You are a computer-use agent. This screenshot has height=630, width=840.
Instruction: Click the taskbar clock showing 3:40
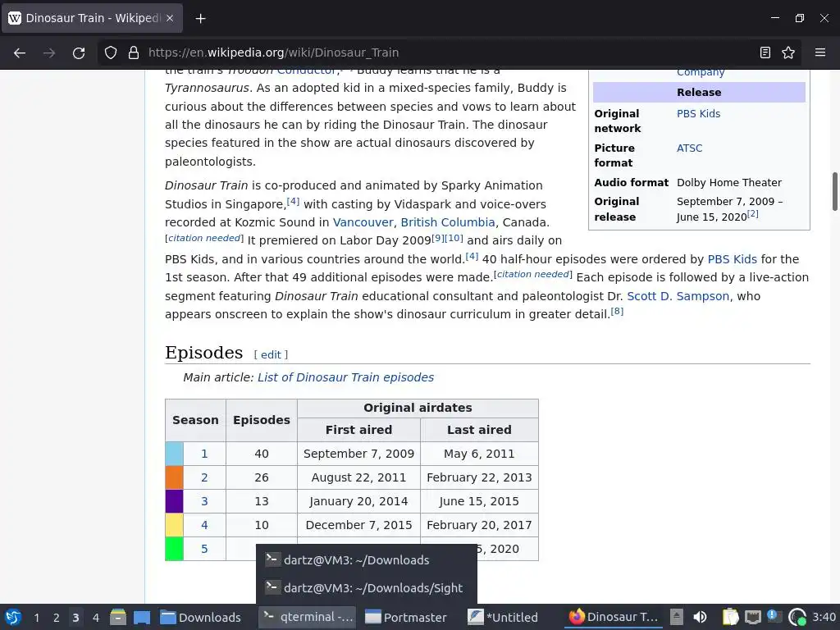pos(824,617)
